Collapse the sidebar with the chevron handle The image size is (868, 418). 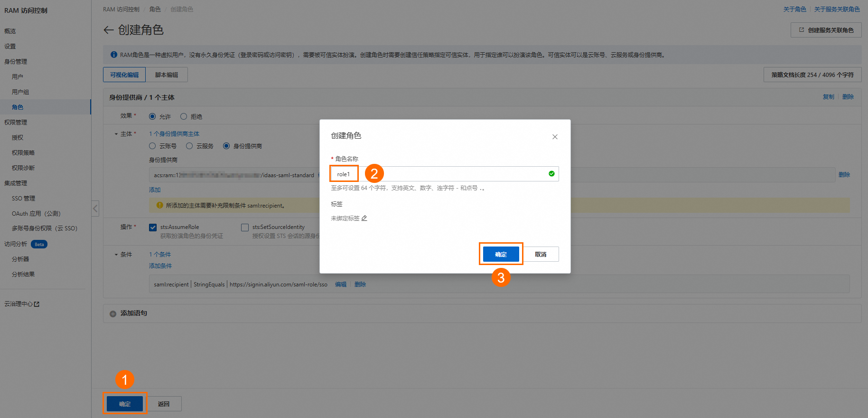(x=95, y=208)
